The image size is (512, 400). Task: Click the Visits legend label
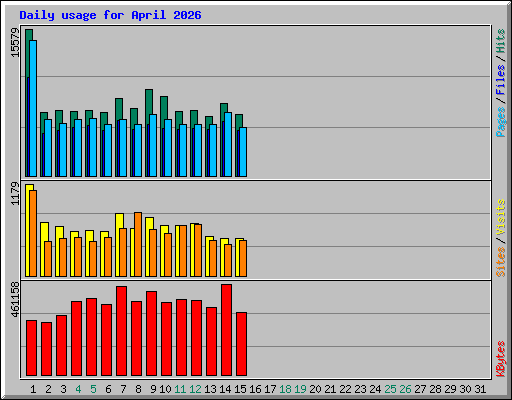click(x=501, y=217)
